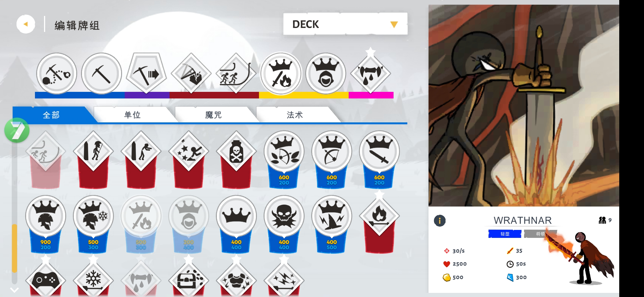Select the crowned sword and fire general in deck
Viewport: 644px width, 297px height.
click(281, 74)
